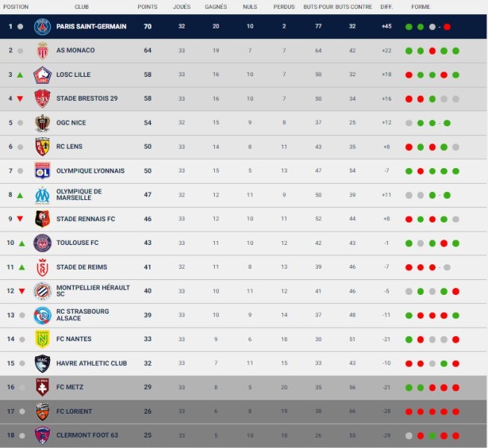488x448 pixels.
Task: Click the FORME column header
Action: [x=420, y=7]
